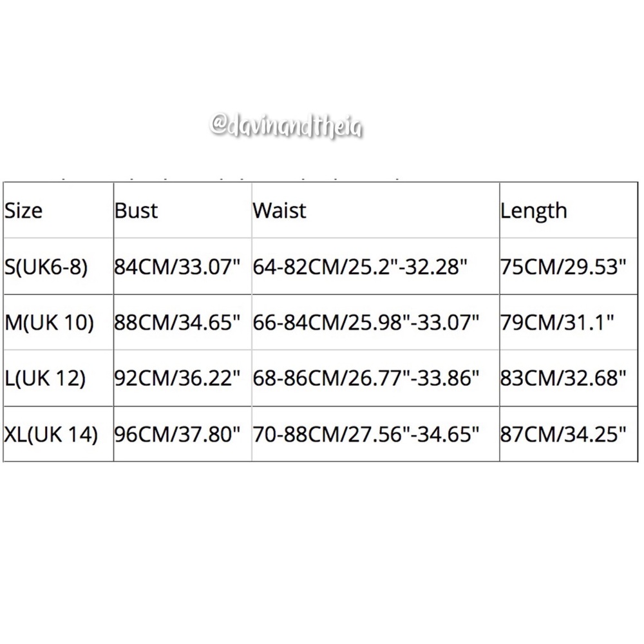
Task: Click waist range 64-82CM/25.2"-32.28"
Action: 360,267
